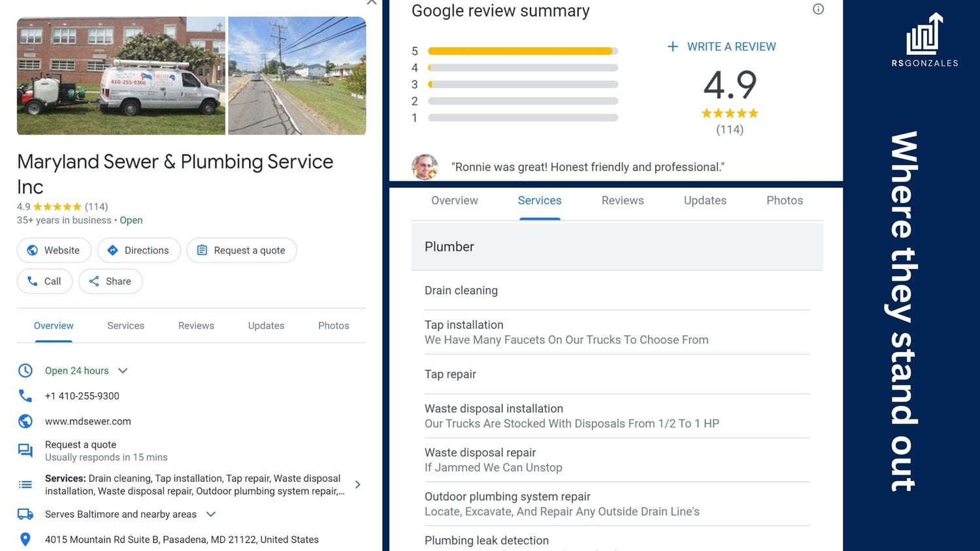The image size is (980, 551).
Task: Click the five stars under 4.9 score
Action: pos(730,114)
